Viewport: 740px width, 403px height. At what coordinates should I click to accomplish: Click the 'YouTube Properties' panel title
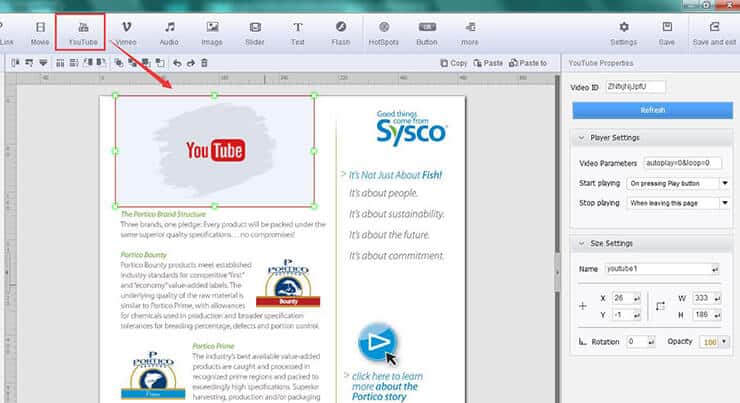click(601, 63)
